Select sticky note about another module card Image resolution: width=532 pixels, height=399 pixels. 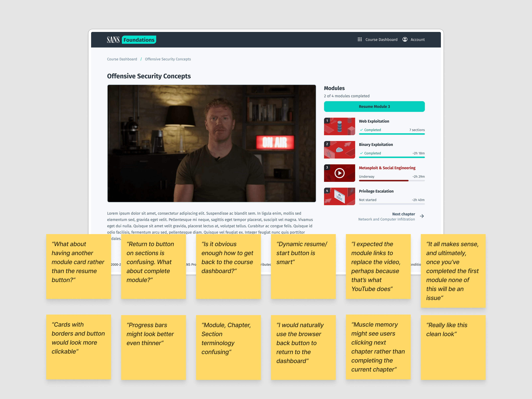78,266
